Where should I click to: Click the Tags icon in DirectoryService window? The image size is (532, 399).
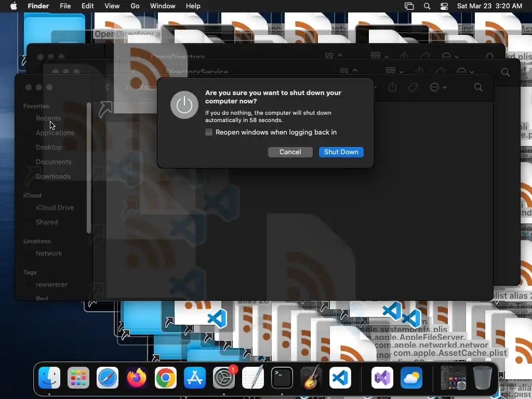tap(440, 70)
